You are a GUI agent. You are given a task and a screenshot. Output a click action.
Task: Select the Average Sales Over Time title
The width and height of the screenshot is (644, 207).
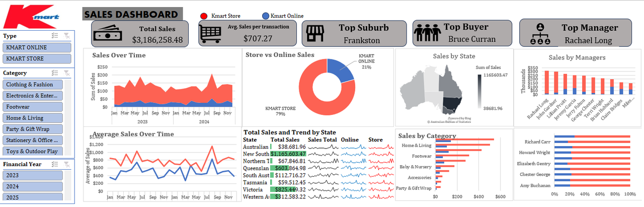click(133, 134)
